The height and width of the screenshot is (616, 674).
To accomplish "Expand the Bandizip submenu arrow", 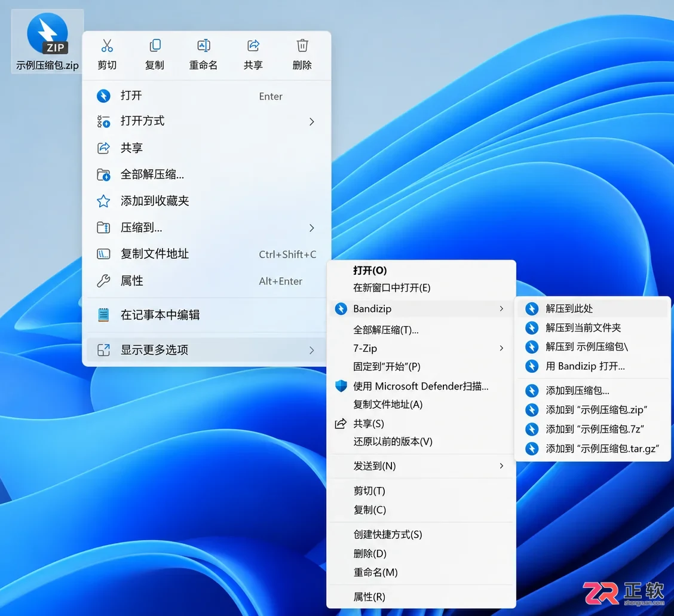I will [x=501, y=309].
